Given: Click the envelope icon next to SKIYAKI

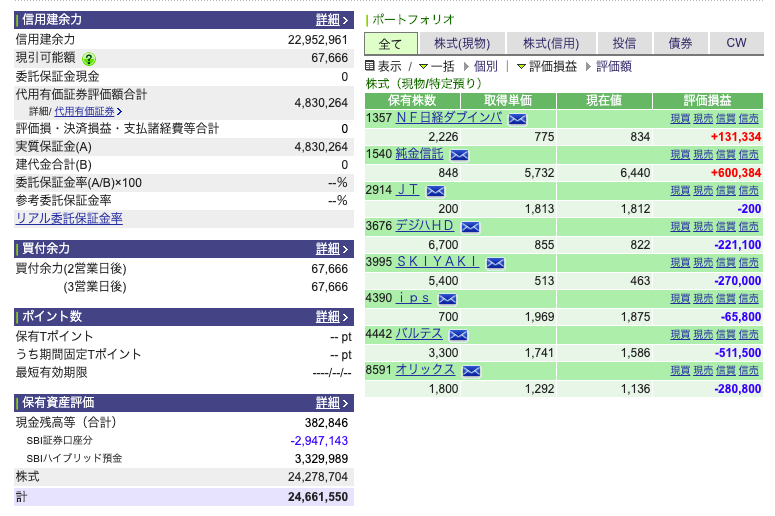Looking at the screenshot, I should 495,263.
